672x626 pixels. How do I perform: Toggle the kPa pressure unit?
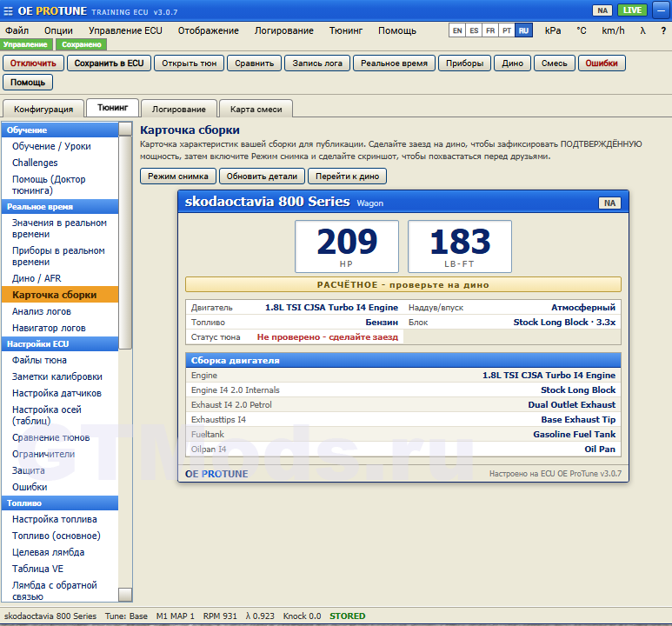click(x=552, y=30)
